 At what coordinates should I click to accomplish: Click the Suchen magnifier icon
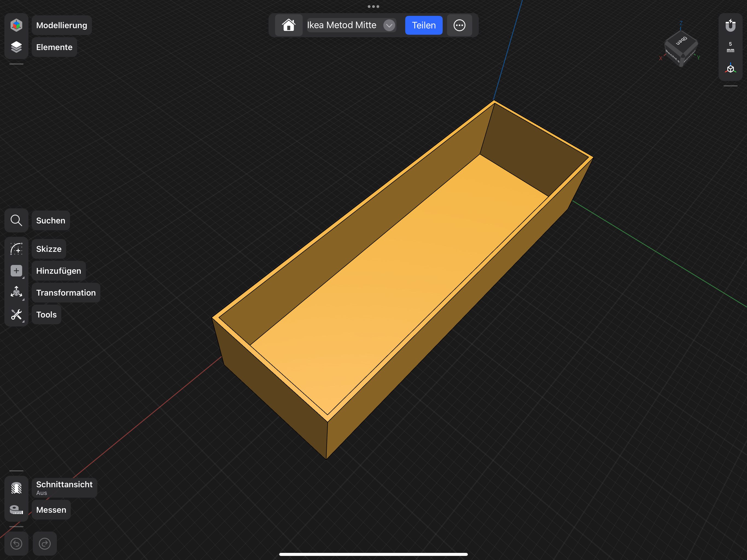click(16, 221)
